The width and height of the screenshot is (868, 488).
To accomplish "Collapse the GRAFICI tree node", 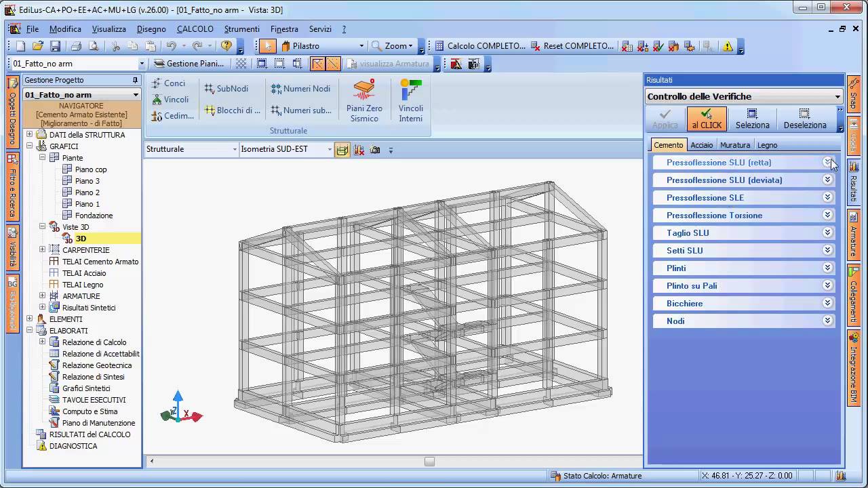I will (x=29, y=146).
